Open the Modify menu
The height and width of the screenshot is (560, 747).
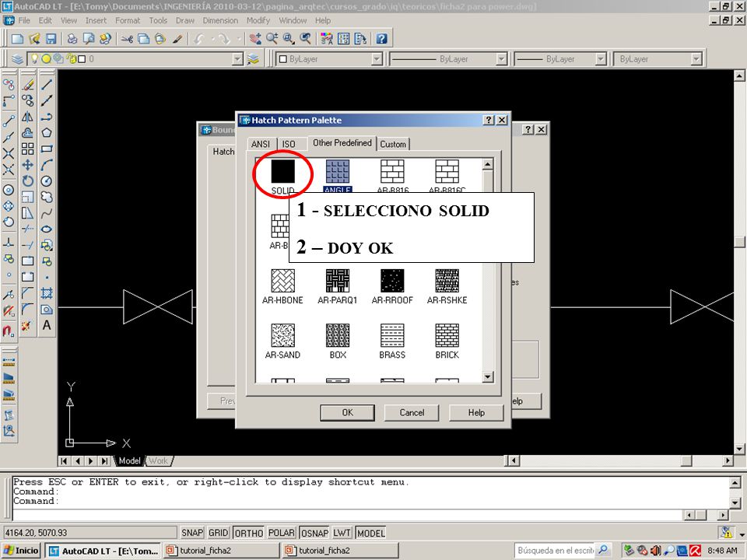(x=258, y=20)
